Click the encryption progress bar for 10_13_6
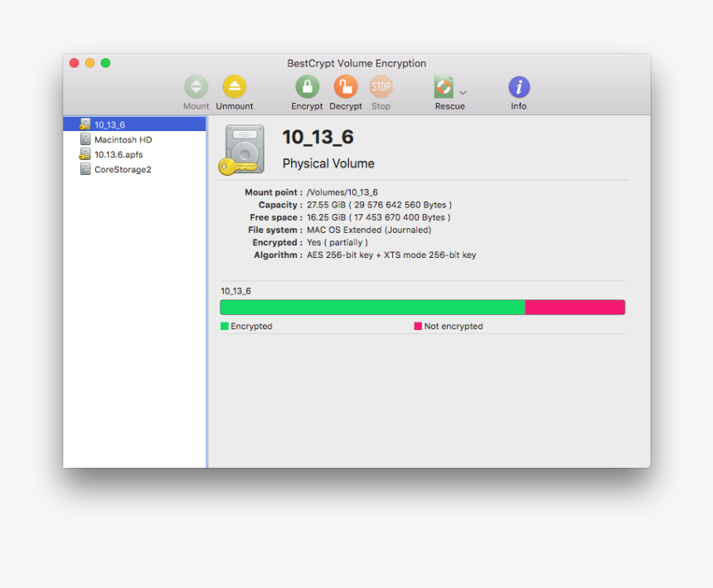The image size is (713, 588). point(422,307)
